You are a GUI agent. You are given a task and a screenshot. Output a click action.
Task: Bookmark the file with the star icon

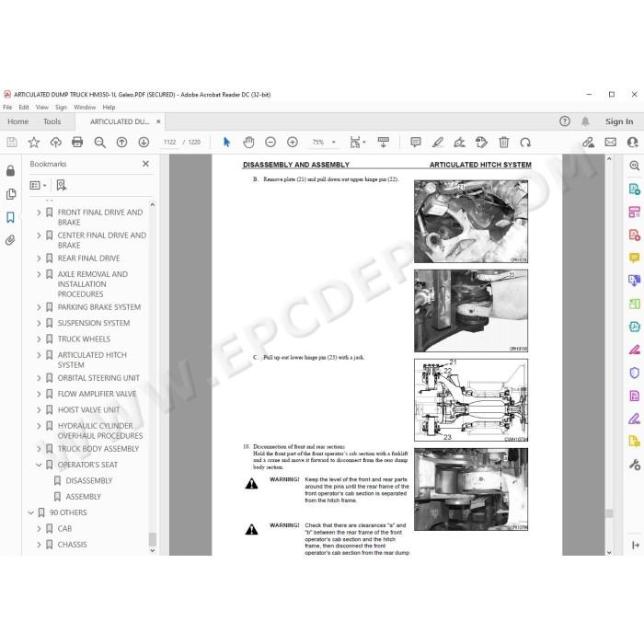[34, 142]
